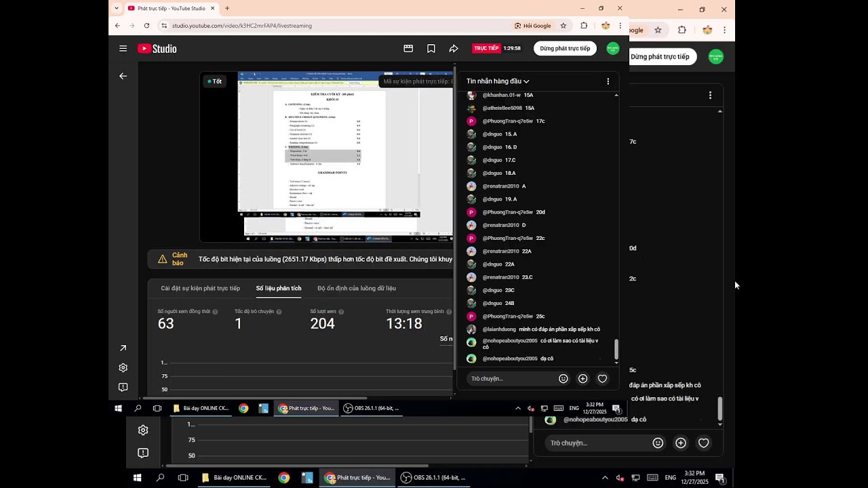Click emoji icon in background window's chat box

click(x=658, y=443)
